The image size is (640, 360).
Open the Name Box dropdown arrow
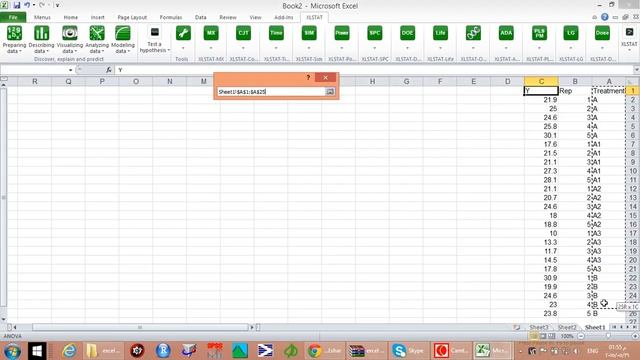tap(71, 70)
